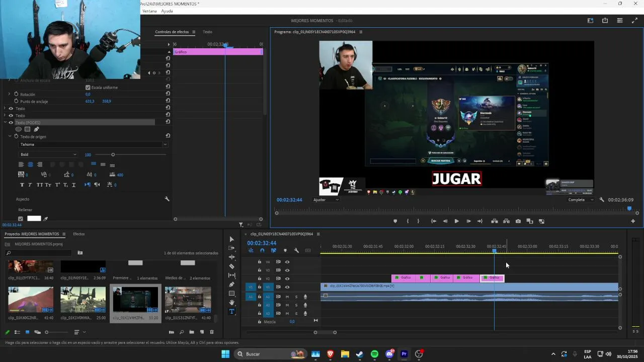Toggle Linked Selection in timeline
The width and height of the screenshot is (644, 362).
coord(274,250)
